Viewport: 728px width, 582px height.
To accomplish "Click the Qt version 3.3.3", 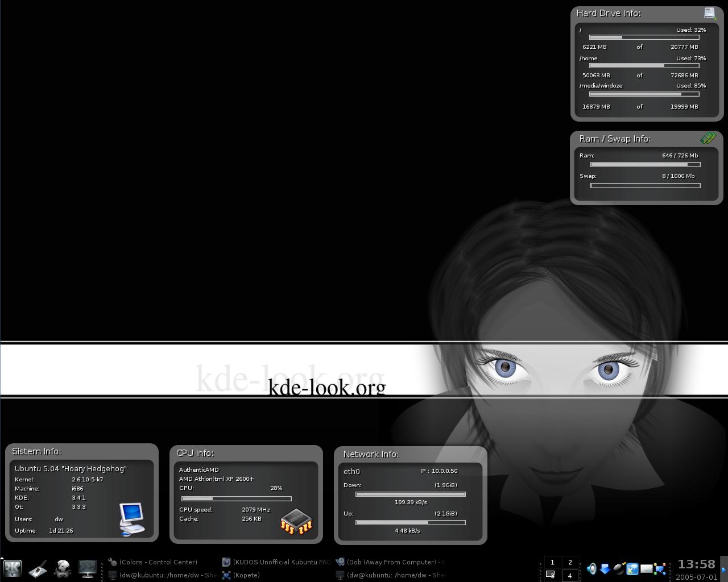I will 78,507.
